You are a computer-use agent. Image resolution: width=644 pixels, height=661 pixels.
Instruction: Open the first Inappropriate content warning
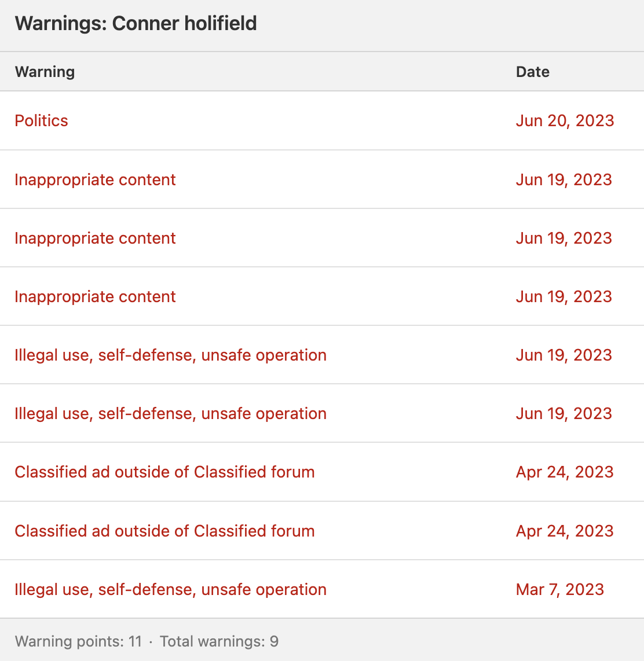95,179
